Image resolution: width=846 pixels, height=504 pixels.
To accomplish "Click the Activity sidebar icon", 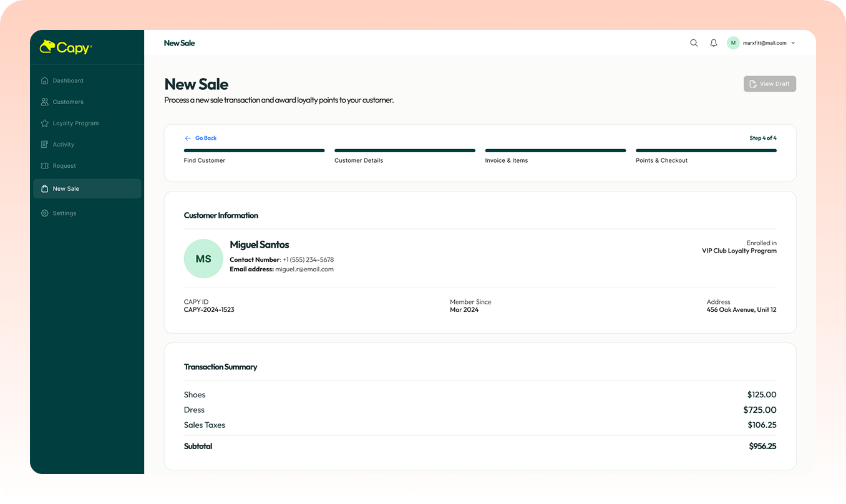I will point(44,144).
